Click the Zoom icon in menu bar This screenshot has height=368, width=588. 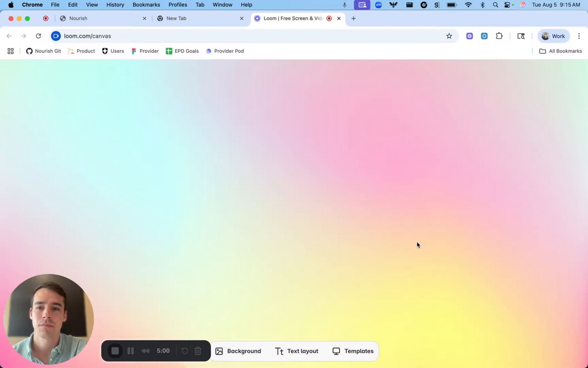pyautogui.click(x=379, y=5)
